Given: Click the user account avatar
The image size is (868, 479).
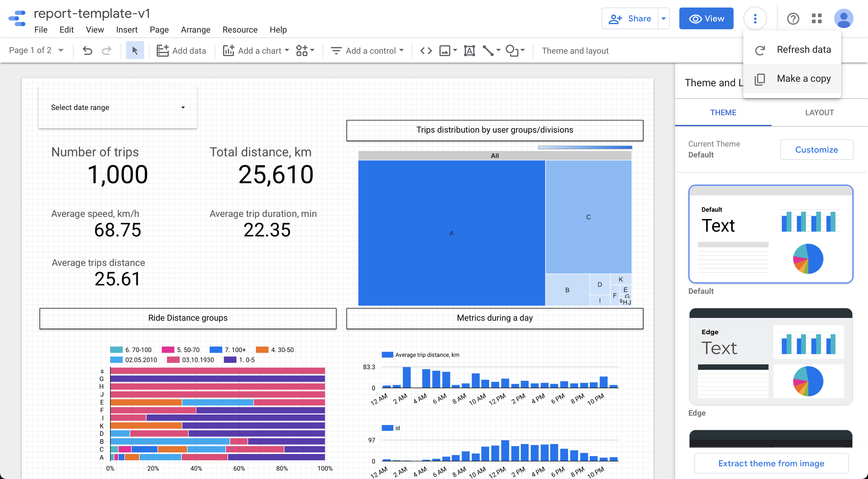Looking at the screenshot, I should [844, 19].
